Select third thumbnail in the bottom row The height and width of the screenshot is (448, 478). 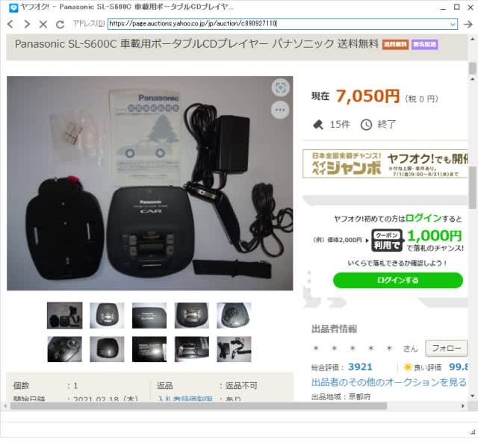[x=149, y=349]
